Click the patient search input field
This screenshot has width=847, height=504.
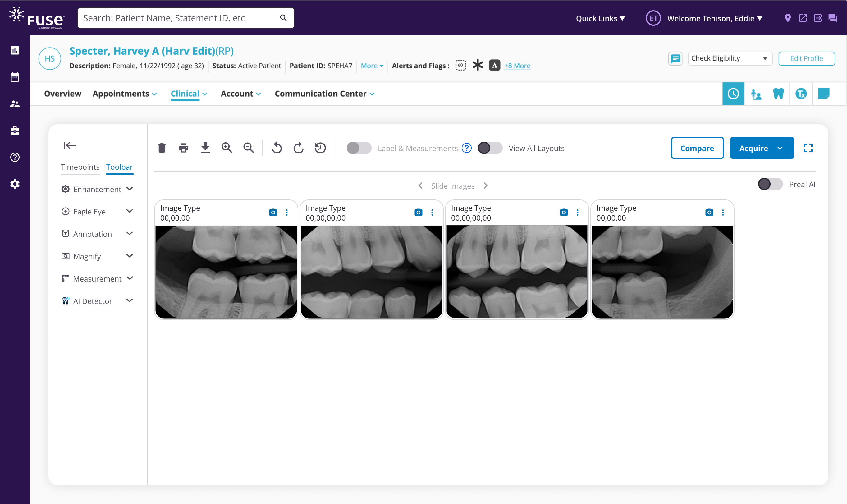click(180, 18)
